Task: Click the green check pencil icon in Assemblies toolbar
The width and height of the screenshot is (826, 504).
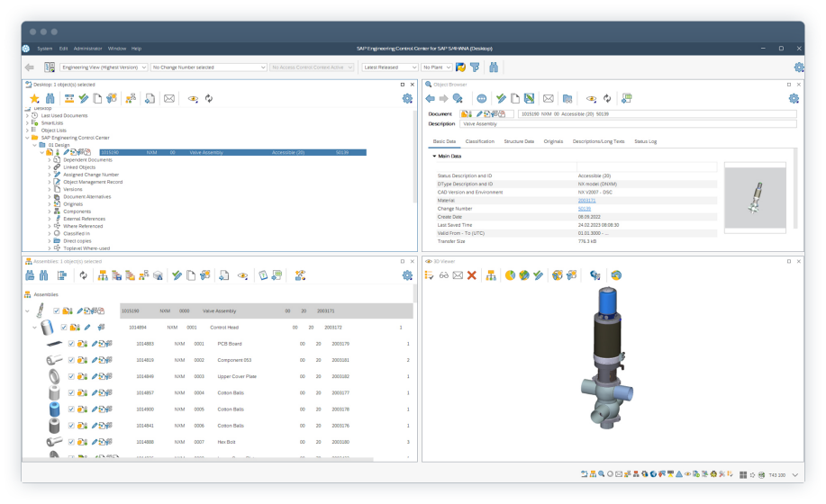Action: (x=177, y=275)
